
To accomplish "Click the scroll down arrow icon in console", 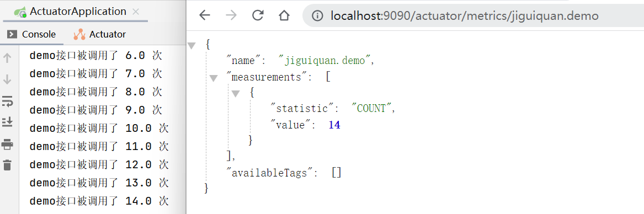I will [7, 79].
